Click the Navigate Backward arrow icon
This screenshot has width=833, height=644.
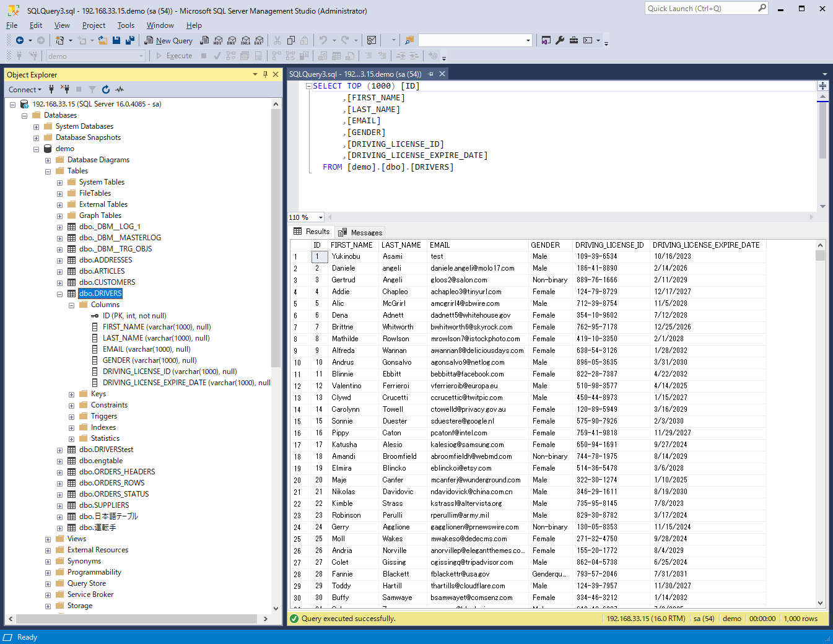pyautogui.click(x=20, y=40)
